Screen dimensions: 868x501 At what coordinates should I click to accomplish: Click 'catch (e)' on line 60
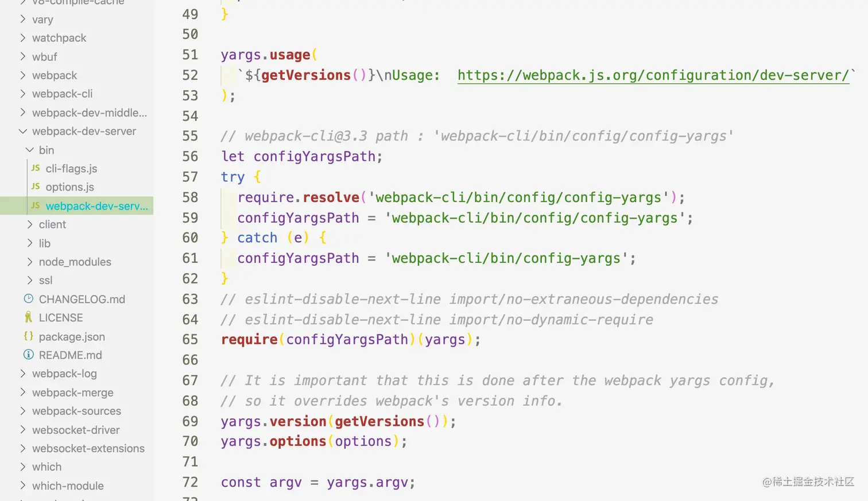[x=273, y=238]
